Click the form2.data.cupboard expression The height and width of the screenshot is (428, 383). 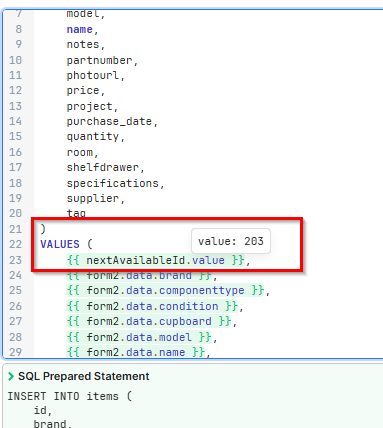click(x=149, y=321)
